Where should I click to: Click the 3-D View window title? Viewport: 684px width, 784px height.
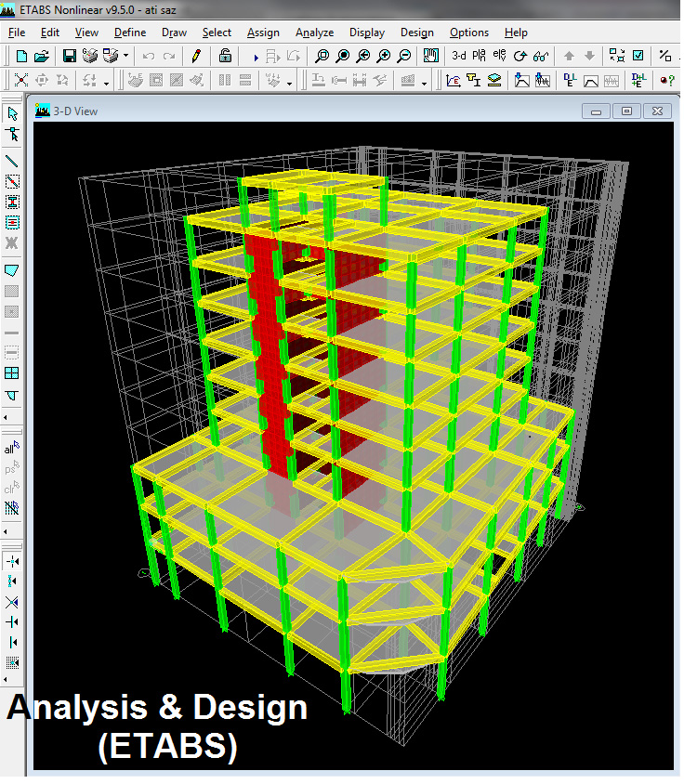75,111
